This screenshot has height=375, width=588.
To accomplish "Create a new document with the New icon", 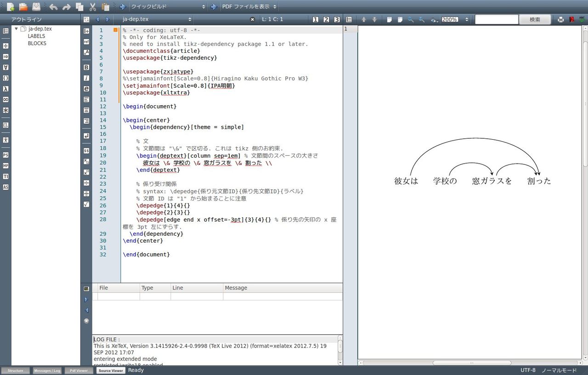I will [10, 7].
